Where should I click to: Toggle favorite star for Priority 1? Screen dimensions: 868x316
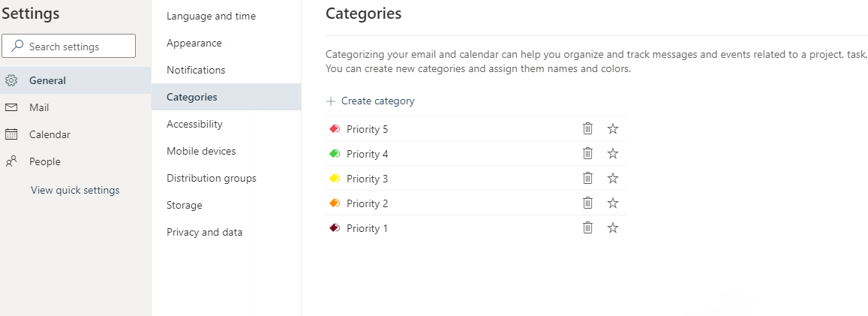(613, 227)
